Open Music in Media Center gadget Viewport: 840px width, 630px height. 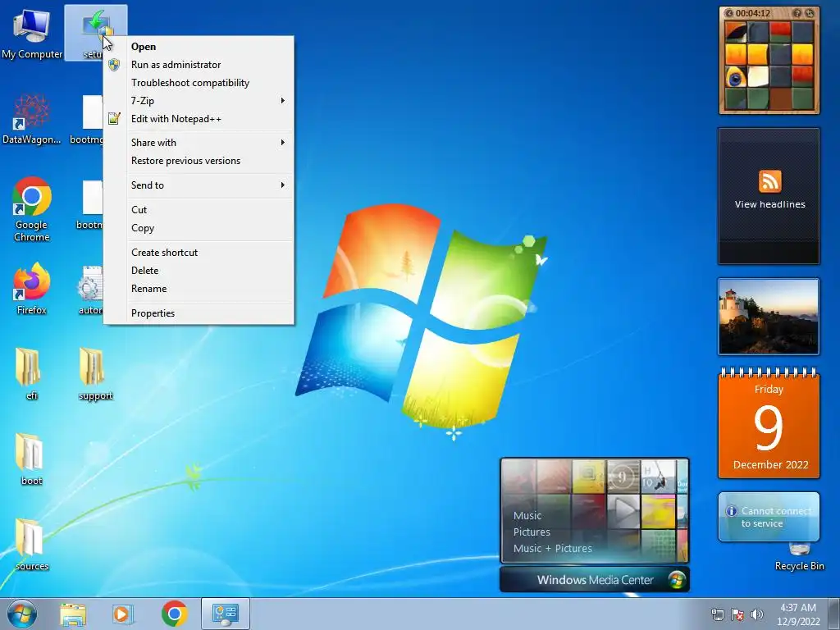(x=527, y=515)
